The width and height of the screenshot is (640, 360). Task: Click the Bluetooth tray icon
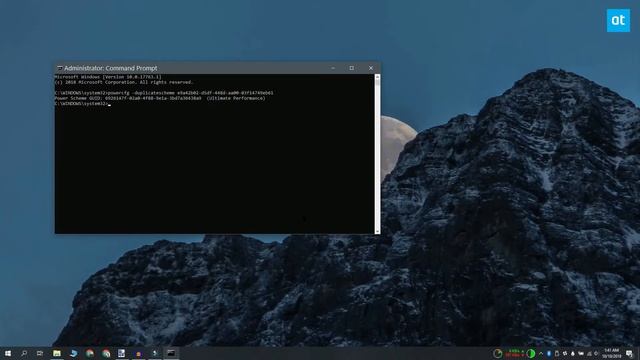point(549,353)
